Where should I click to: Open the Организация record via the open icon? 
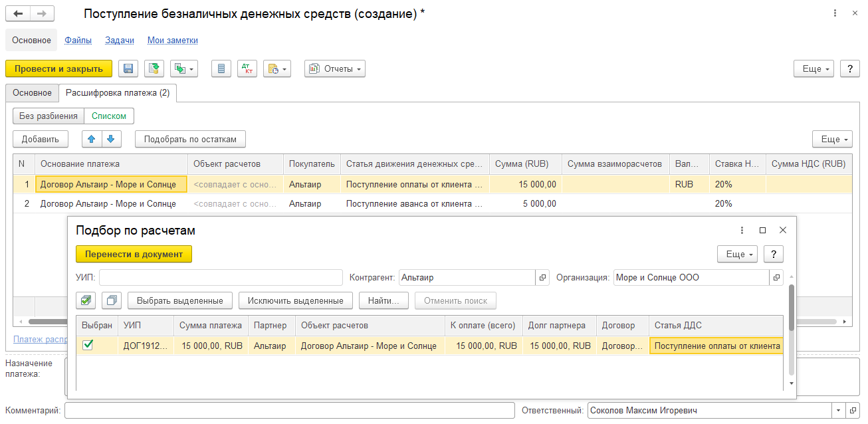[x=776, y=278]
